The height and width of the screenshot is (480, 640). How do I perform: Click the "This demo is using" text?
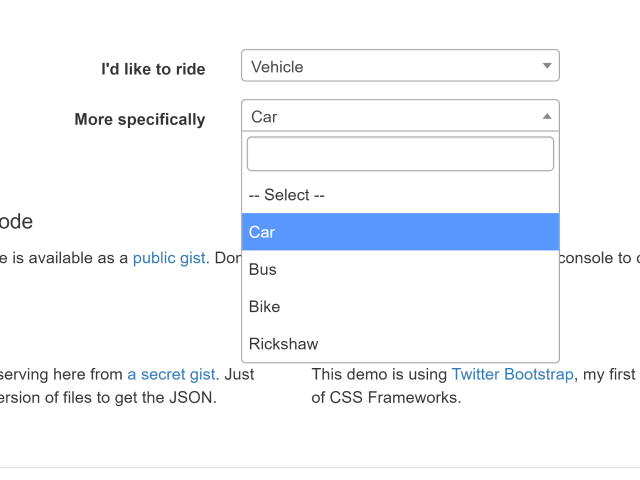tap(378, 374)
